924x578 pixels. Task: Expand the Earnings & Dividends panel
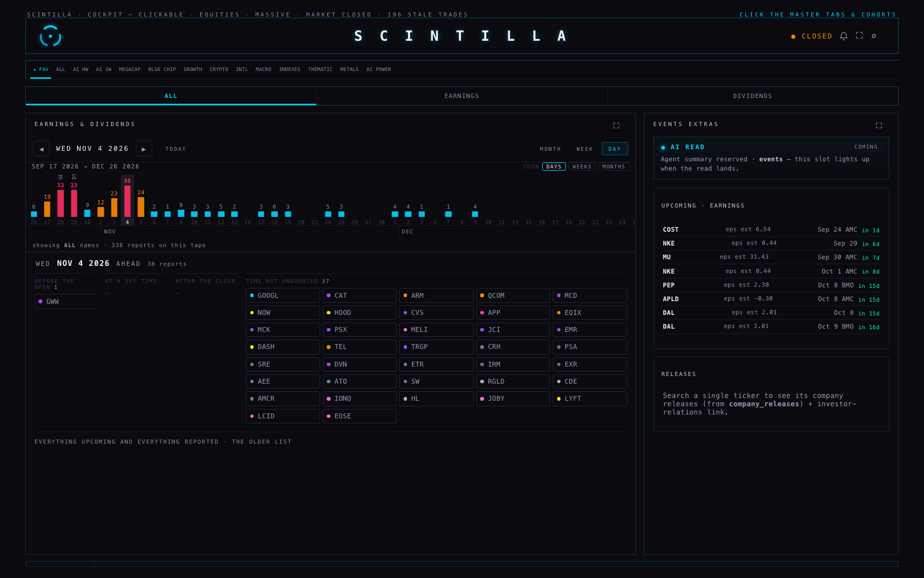pyautogui.click(x=616, y=126)
